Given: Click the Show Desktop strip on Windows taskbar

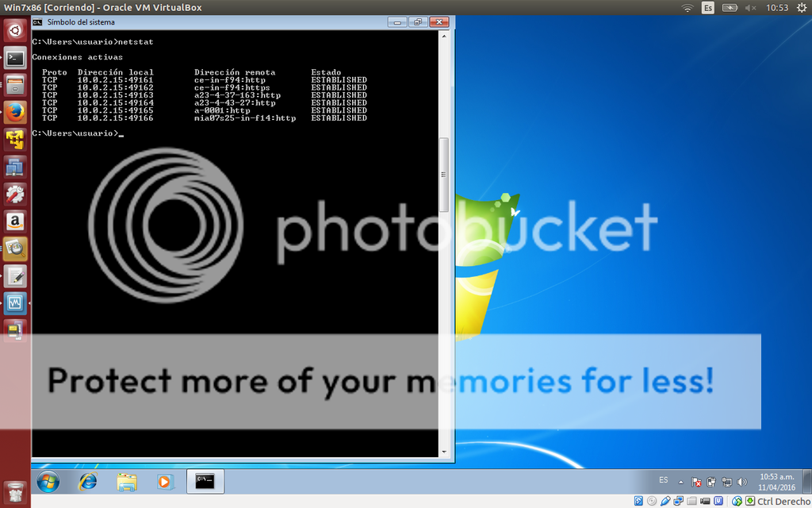Looking at the screenshot, I should click(806, 482).
